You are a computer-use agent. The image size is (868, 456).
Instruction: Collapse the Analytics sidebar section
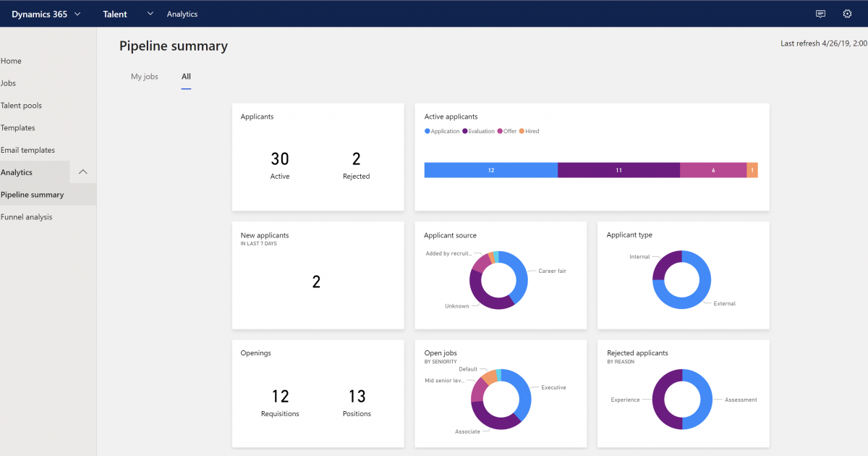[82, 172]
